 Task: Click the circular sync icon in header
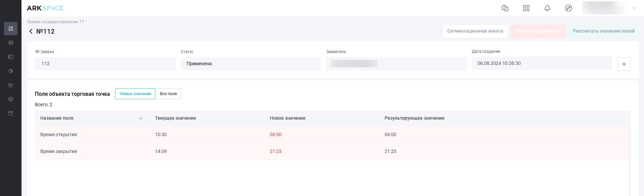568,8
